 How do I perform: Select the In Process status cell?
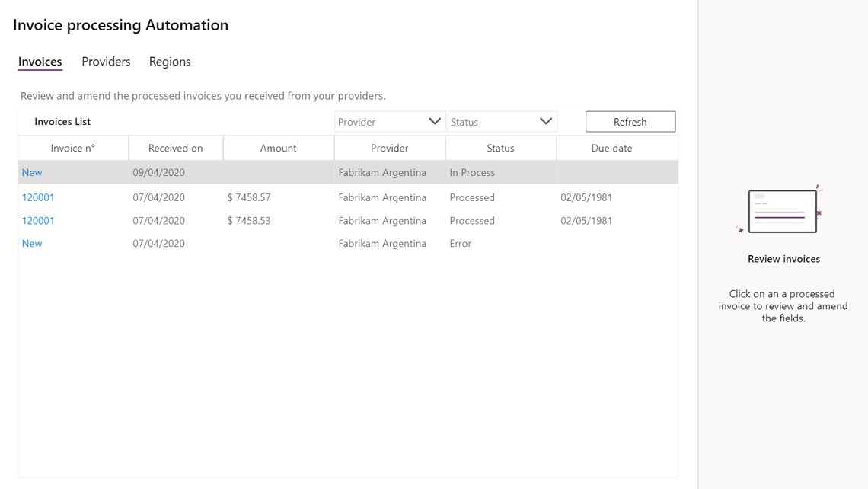tap(472, 173)
